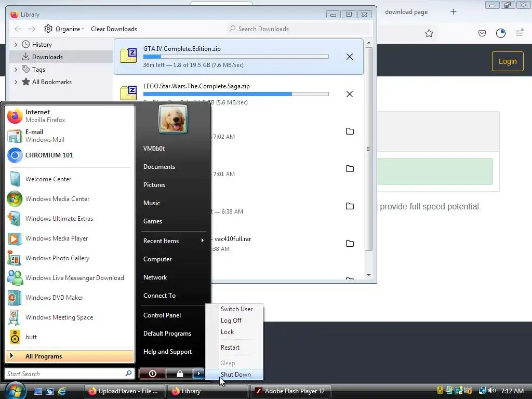Screen dimensions: 532x399
Task: Open Mozilla Firefox from Start menu
Action: 70,116
